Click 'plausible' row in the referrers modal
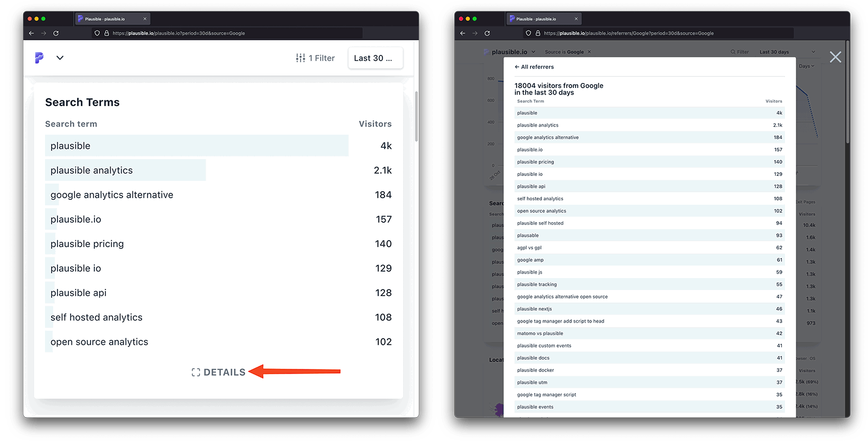The image size is (868, 441). point(649,113)
